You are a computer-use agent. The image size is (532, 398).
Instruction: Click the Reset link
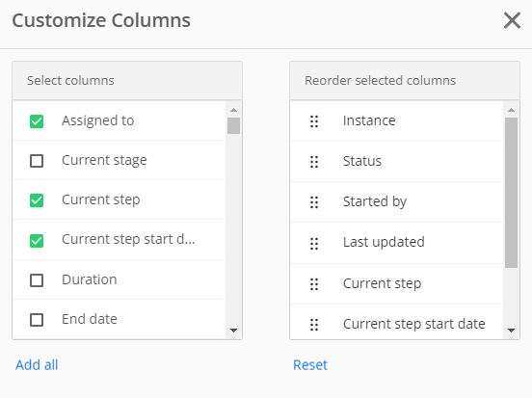310,365
